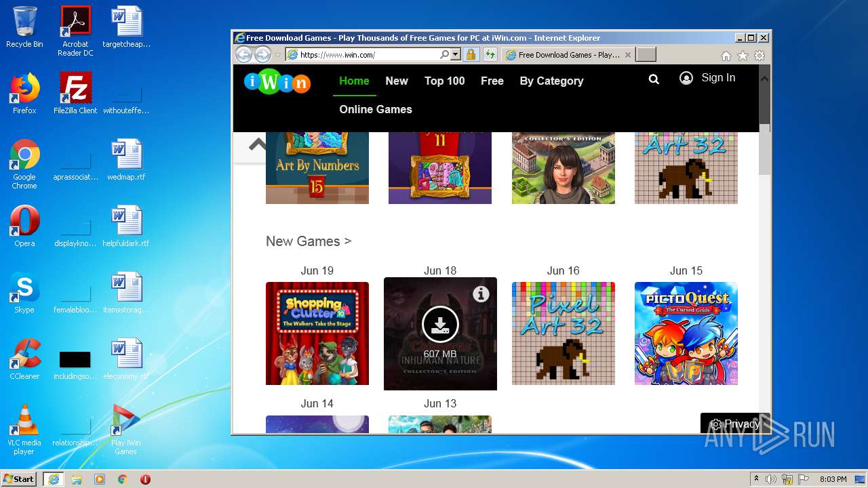Close the Free Download Games tab
The width and height of the screenshot is (868, 488).
click(x=627, y=55)
